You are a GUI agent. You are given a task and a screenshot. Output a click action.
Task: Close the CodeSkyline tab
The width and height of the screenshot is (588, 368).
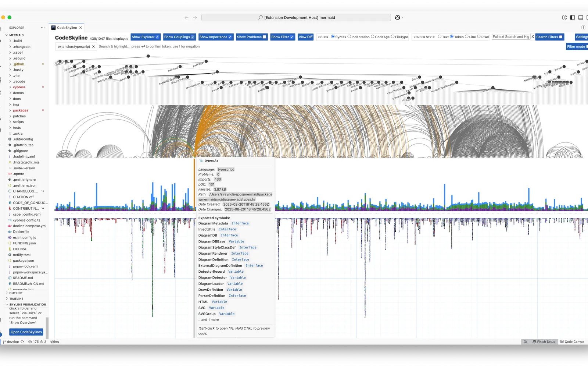tap(80, 28)
